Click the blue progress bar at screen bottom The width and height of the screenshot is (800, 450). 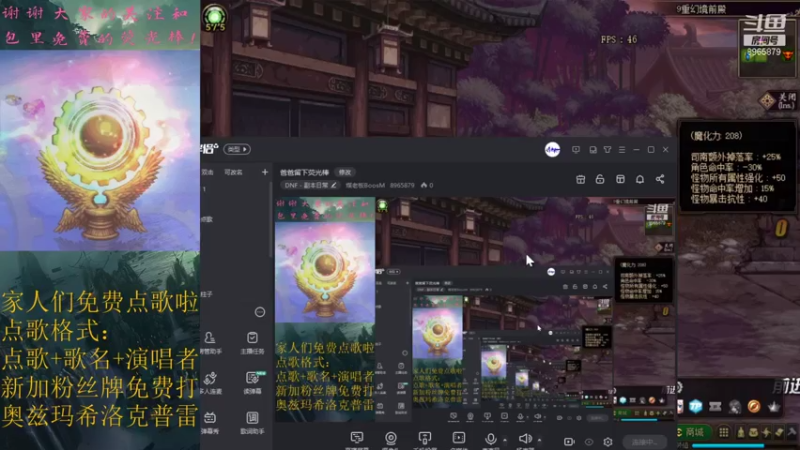coord(728,446)
